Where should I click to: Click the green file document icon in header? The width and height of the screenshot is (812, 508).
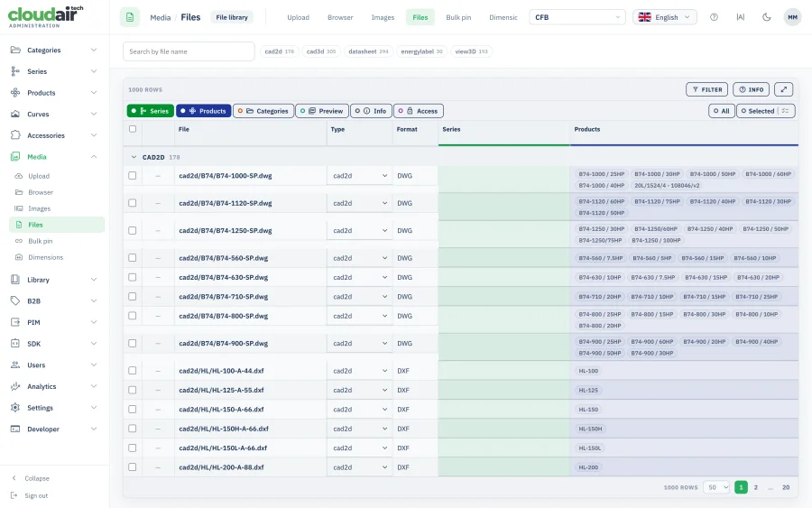[130, 17]
